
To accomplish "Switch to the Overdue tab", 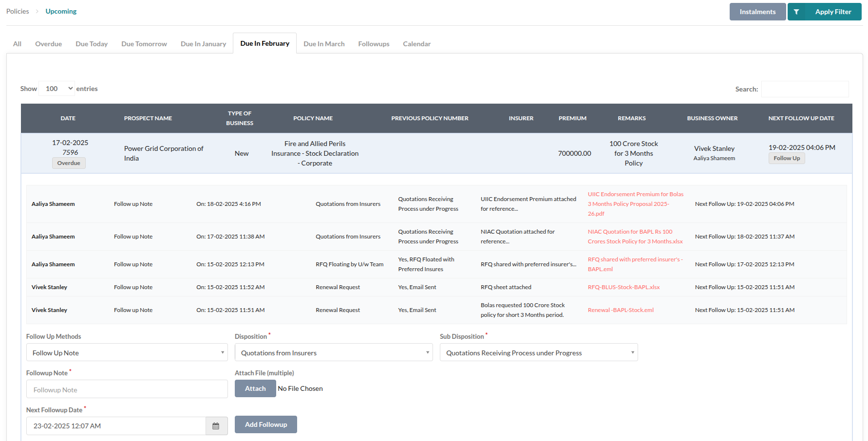I will (48, 44).
